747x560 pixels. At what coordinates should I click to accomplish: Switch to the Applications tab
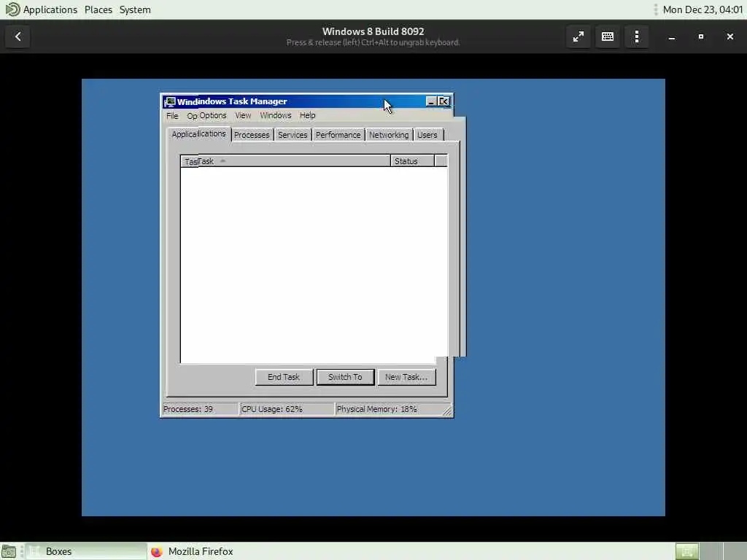198,134
